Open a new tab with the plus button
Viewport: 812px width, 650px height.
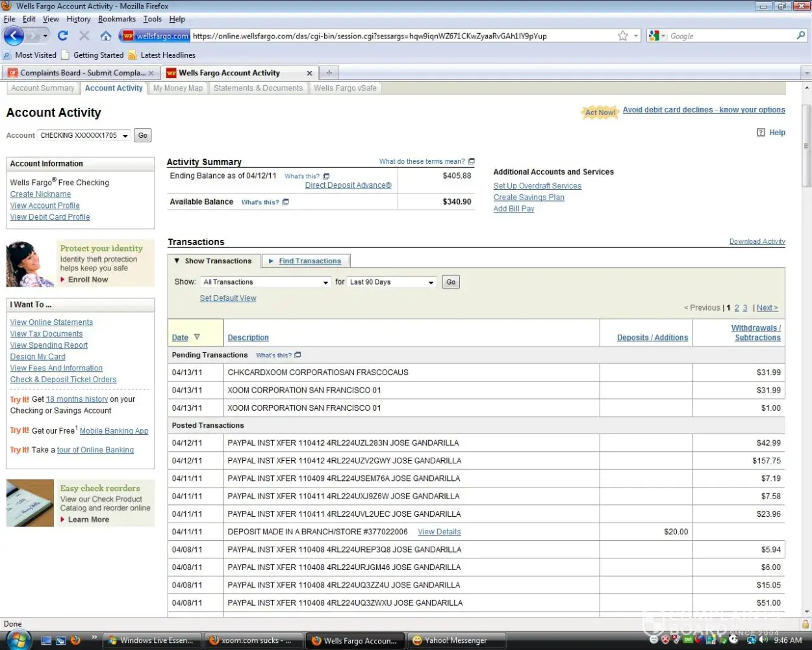click(329, 73)
